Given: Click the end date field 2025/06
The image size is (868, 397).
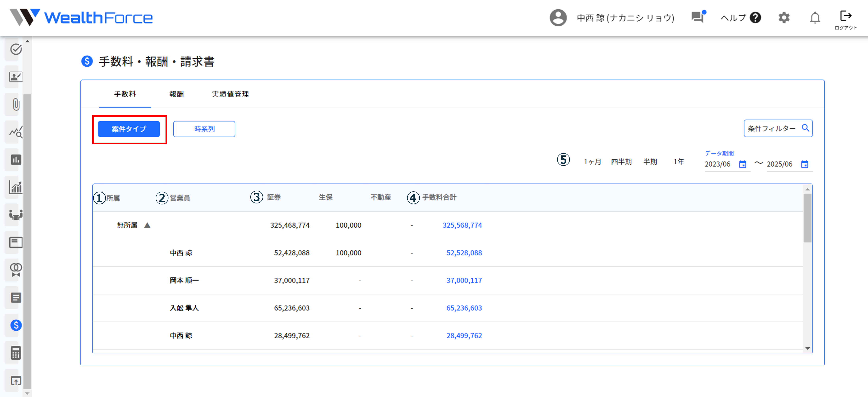Looking at the screenshot, I should click(789, 164).
